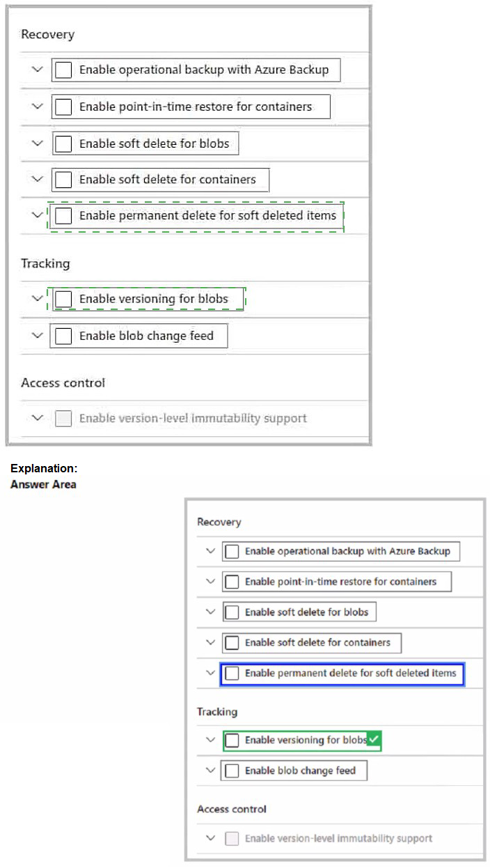Check permanent delete box in Answer Area panel

pos(232,674)
